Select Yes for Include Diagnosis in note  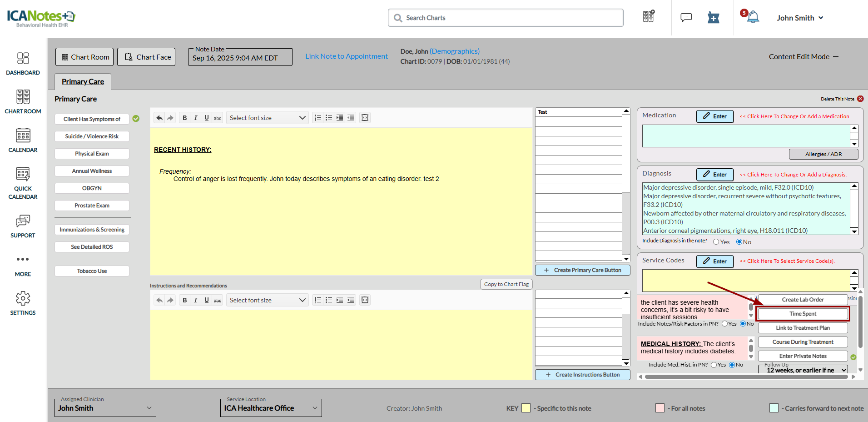pyautogui.click(x=716, y=242)
